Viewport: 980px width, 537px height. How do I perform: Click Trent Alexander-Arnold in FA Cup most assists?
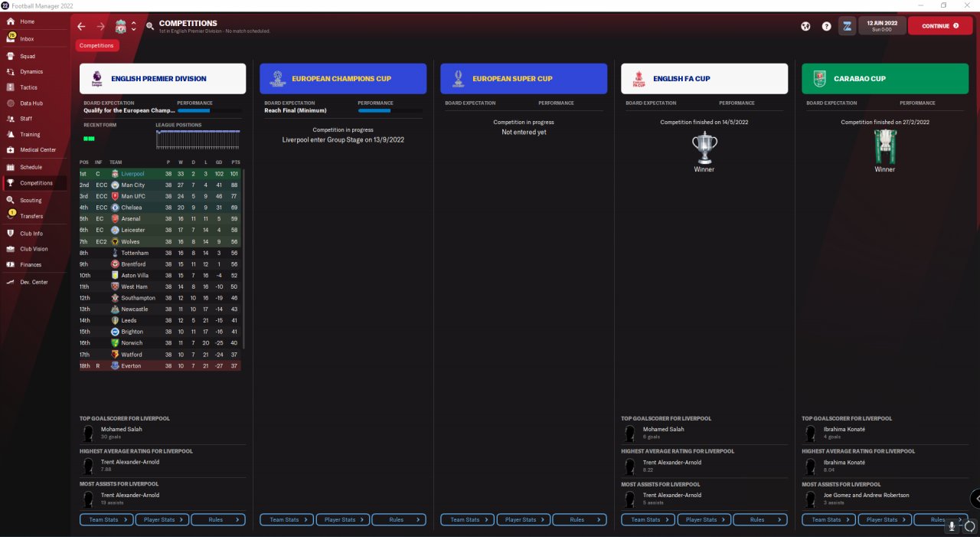click(x=672, y=495)
